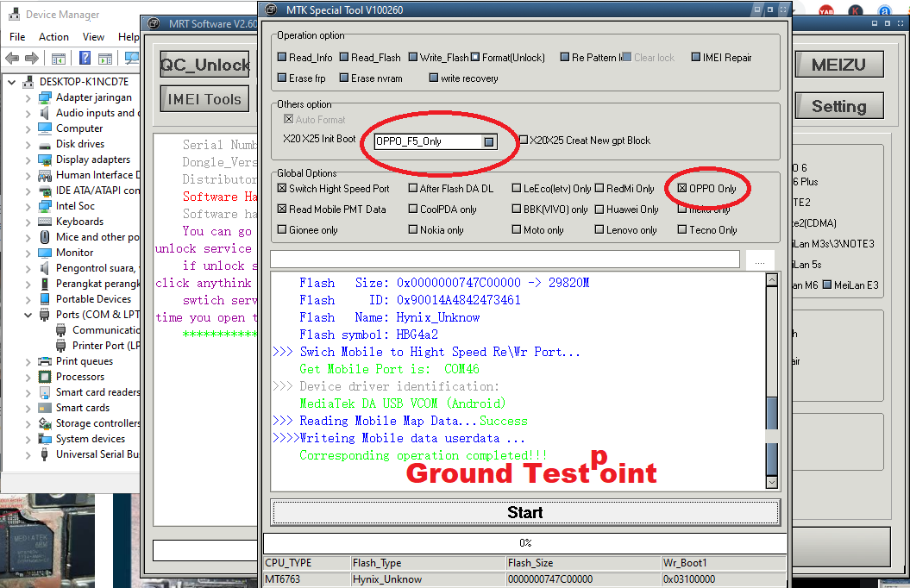Open the View menu in Device Manager

[x=93, y=36]
